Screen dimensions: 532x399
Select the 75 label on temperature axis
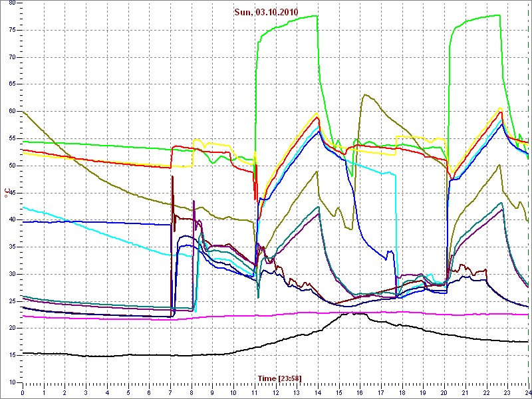(x=11, y=30)
